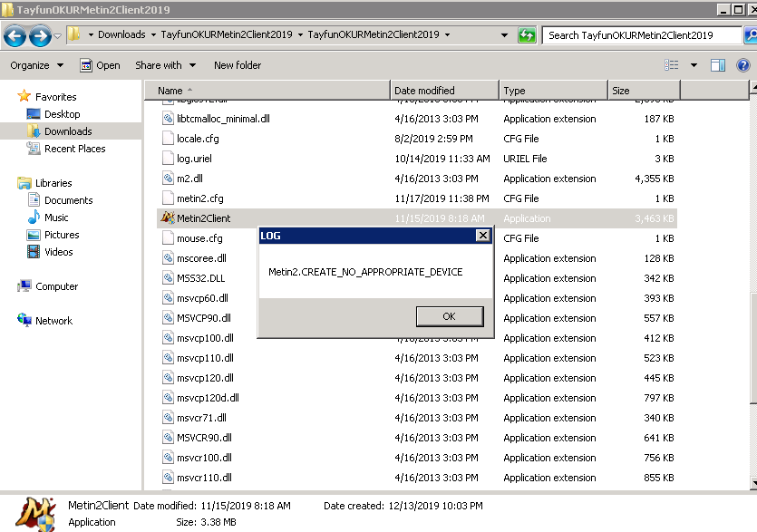The width and height of the screenshot is (757, 532).
Task: Toggle the preview pane icon
Action: [x=718, y=65]
